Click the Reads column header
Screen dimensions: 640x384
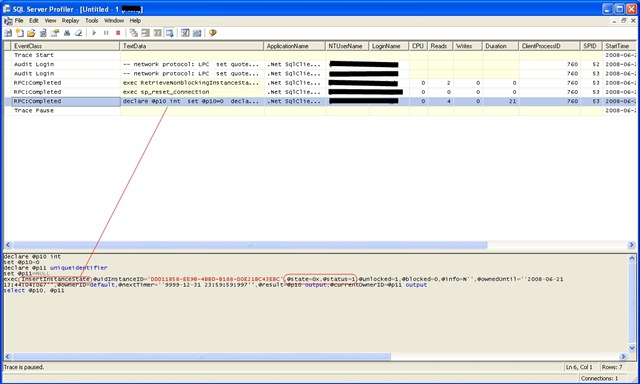coord(440,46)
